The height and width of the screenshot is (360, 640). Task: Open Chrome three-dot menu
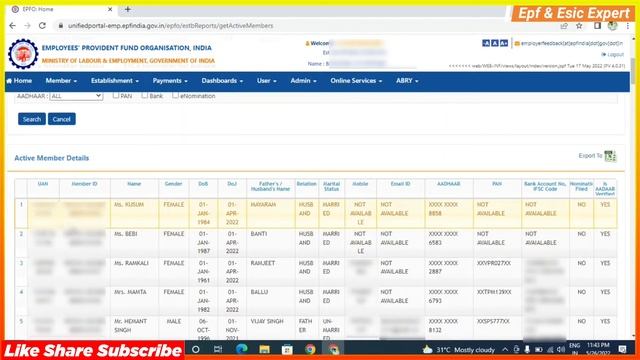628,26
